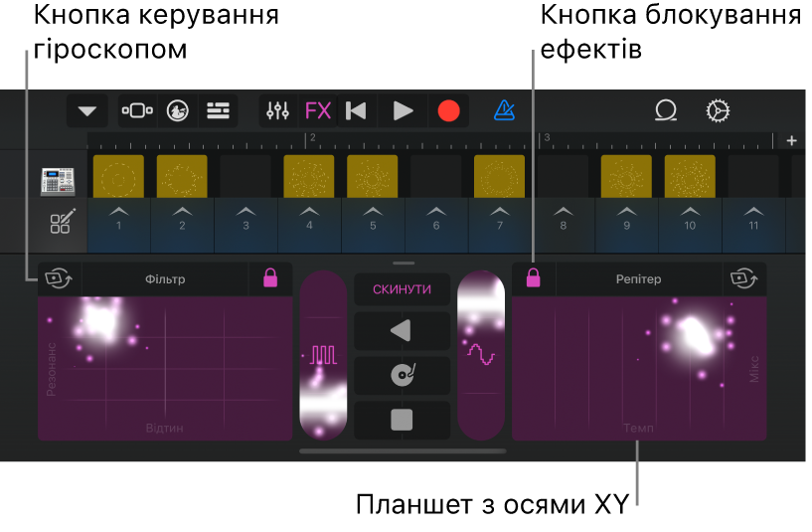Tap the empty cell in column 3
The width and height of the screenshot is (812, 532).
(x=245, y=176)
